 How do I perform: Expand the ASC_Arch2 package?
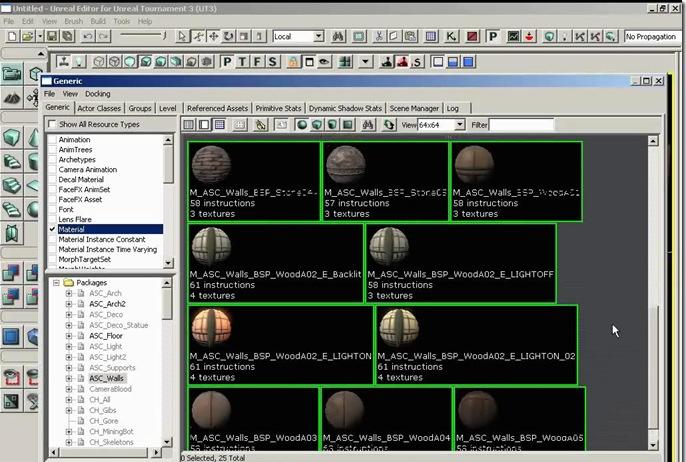pyautogui.click(x=69, y=304)
